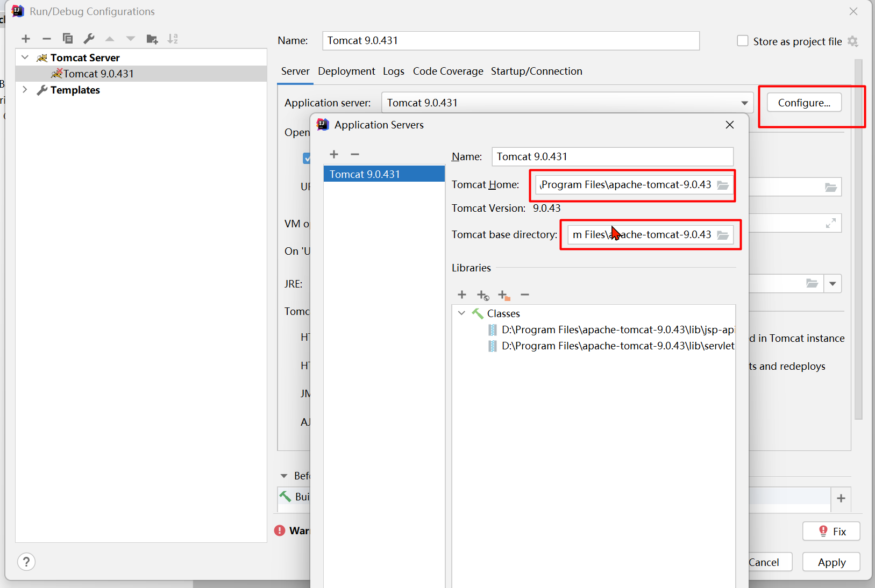Toggle Store as project file checkbox
The height and width of the screenshot is (588, 875).
point(743,41)
